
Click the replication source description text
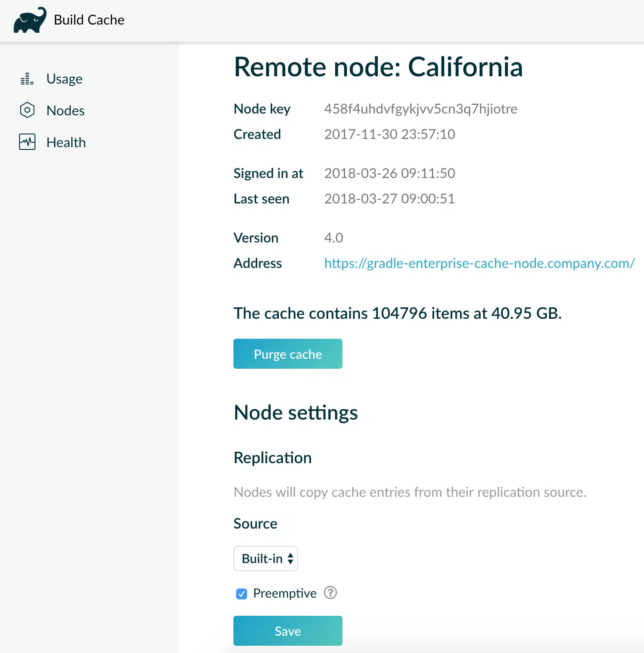point(410,492)
